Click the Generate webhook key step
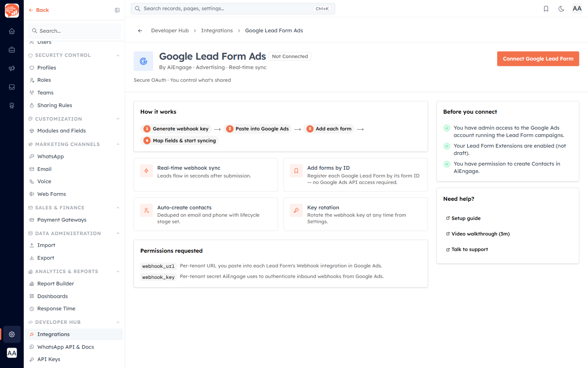Viewport: 588px width, 368px height. (x=176, y=129)
